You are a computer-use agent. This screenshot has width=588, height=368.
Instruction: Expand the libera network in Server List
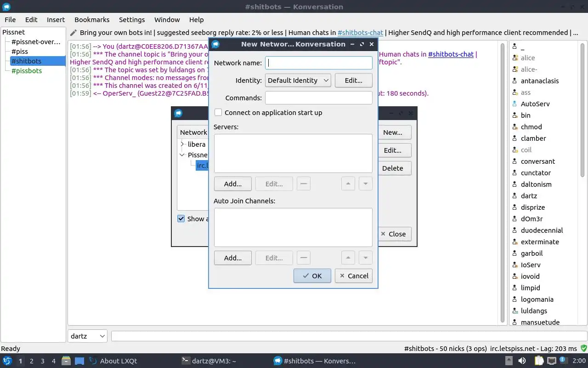182,144
